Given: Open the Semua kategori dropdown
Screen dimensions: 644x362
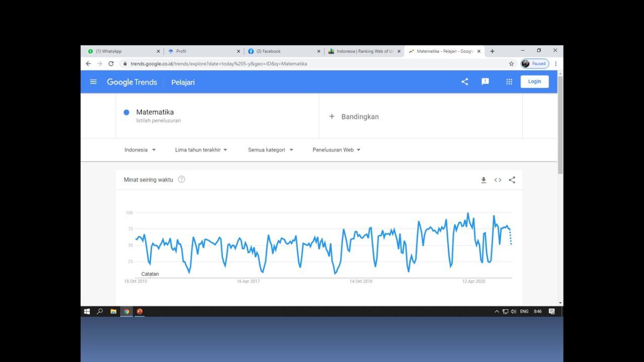Looking at the screenshot, I should 271,150.
